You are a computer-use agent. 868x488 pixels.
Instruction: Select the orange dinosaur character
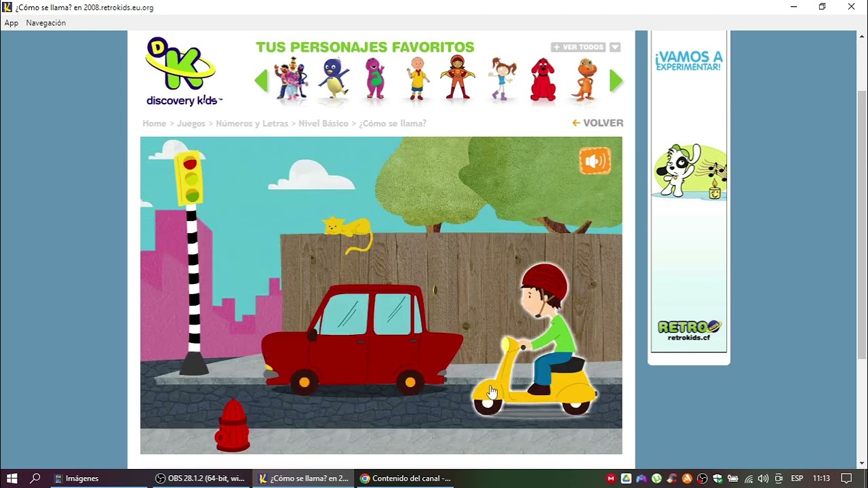coord(584,80)
